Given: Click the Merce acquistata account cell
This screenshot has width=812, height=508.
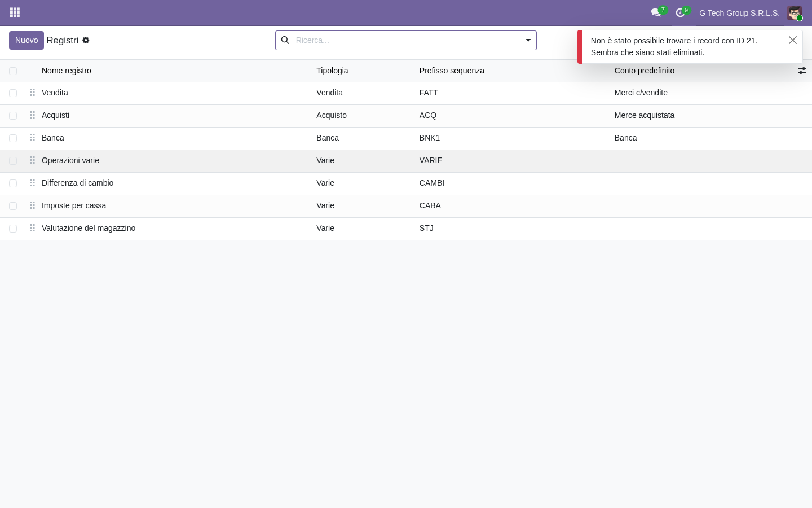Looking at the screenshot, I should (645, 115).
